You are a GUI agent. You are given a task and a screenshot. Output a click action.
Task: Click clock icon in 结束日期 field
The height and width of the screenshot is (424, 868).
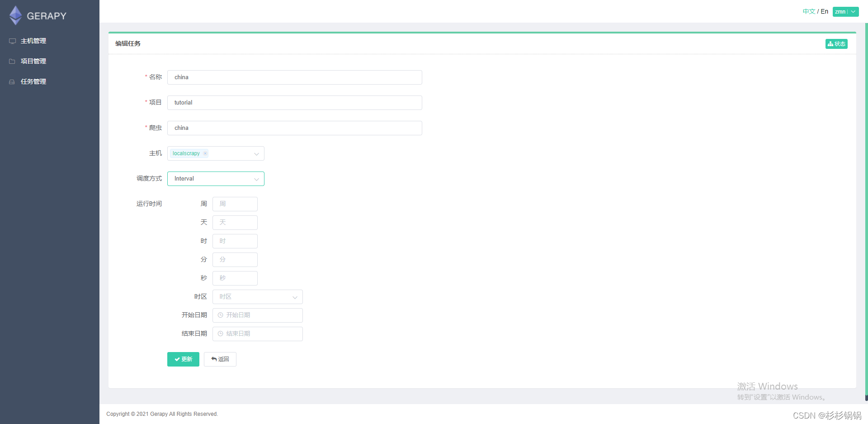click(221, 334)
